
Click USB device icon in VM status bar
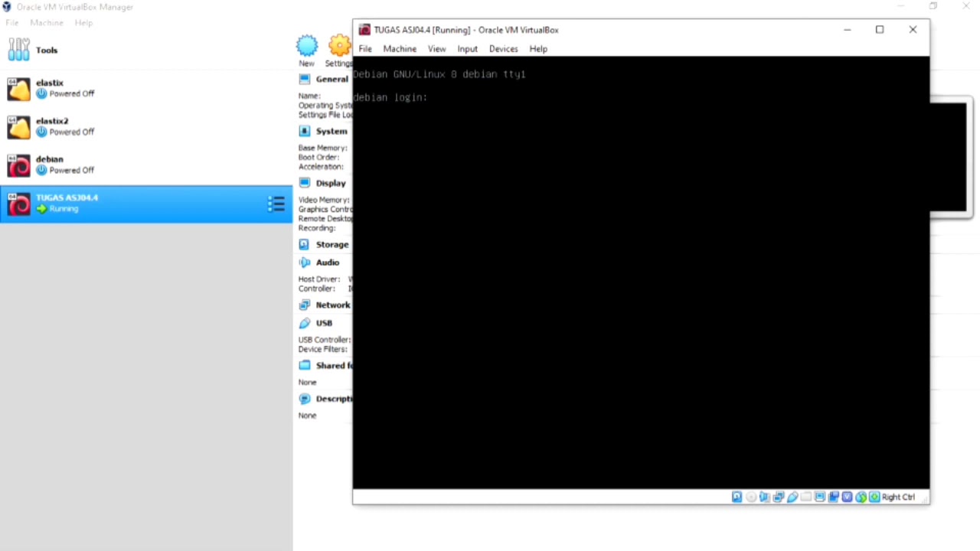[792, 497]
